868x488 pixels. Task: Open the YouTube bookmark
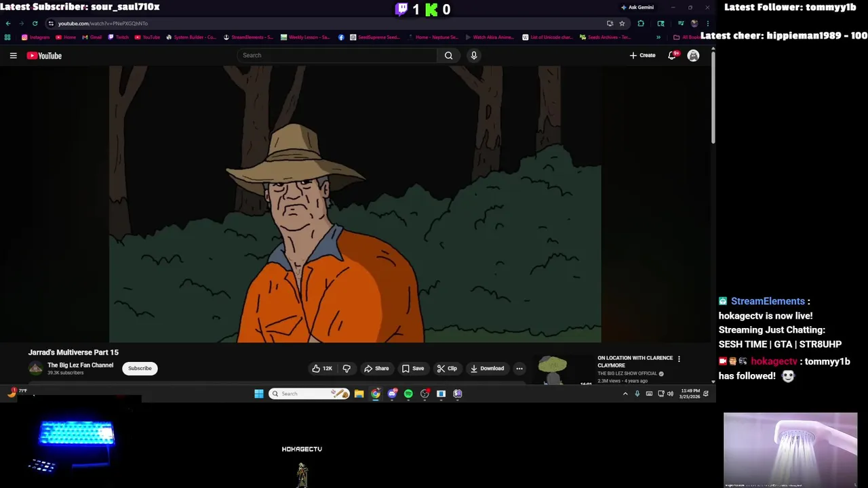tap(148, 37)
